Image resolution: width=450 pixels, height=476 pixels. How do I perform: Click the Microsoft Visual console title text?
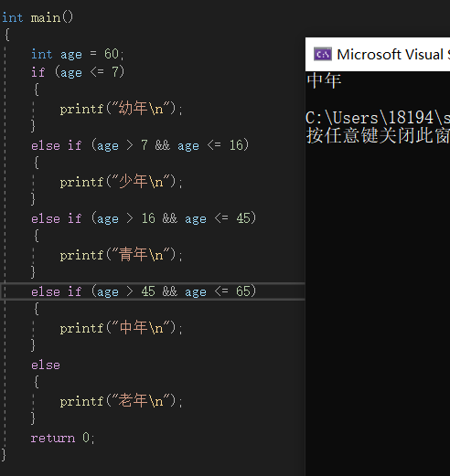pos(393,55)
